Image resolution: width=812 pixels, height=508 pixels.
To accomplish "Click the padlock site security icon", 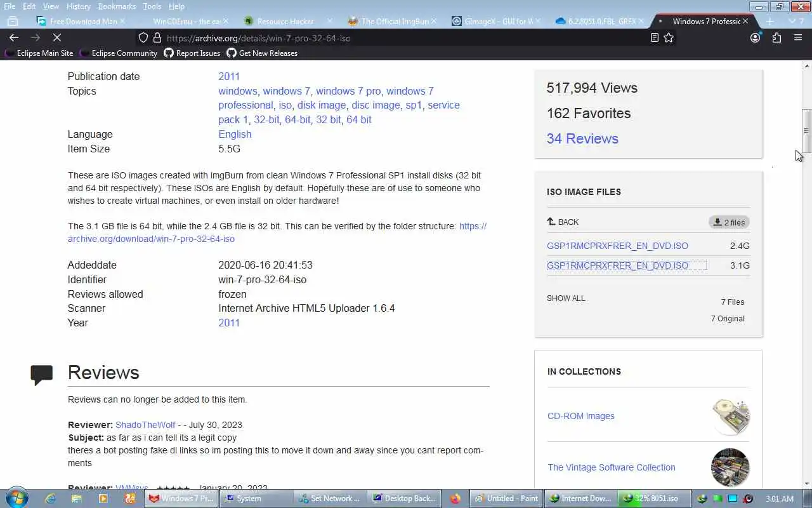I will [x=157, y=38].
